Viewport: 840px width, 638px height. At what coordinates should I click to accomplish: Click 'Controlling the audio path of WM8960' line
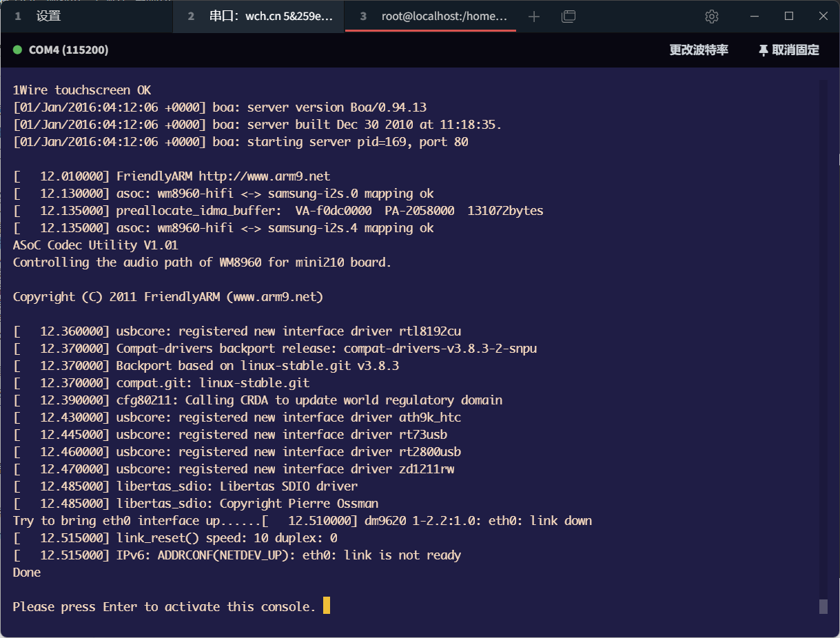point(203,263)
